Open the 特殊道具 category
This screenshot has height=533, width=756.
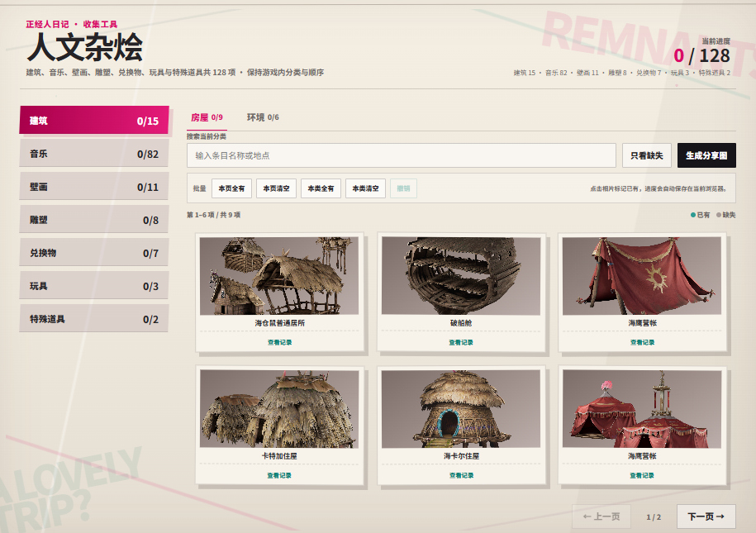coord(94,319)
